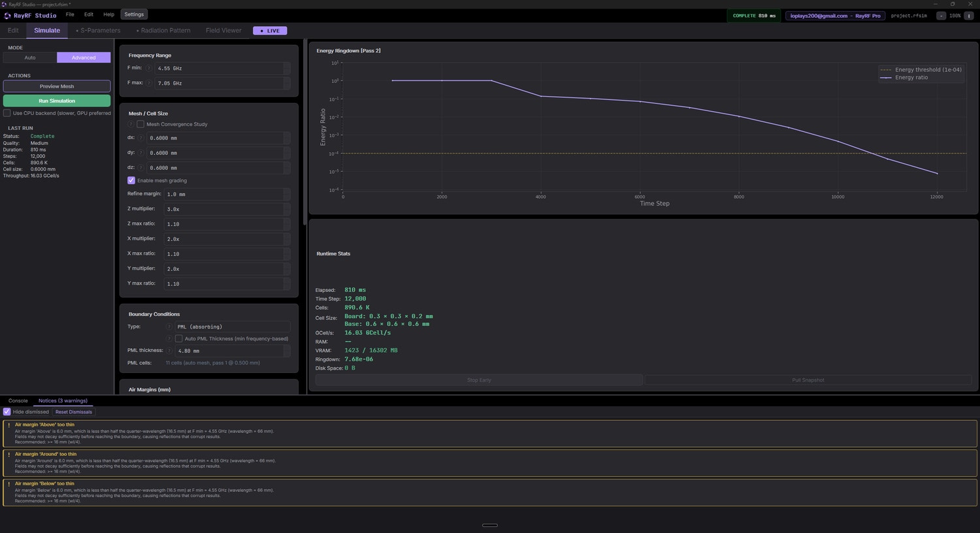
Task: Click the F min field stepper
Action: [287, 68]
